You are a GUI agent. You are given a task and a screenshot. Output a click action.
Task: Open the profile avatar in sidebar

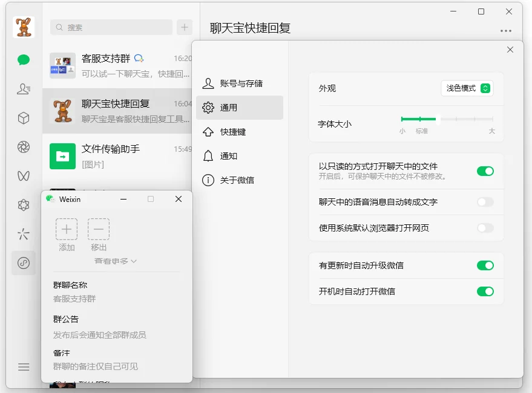(x=24, y=27)
